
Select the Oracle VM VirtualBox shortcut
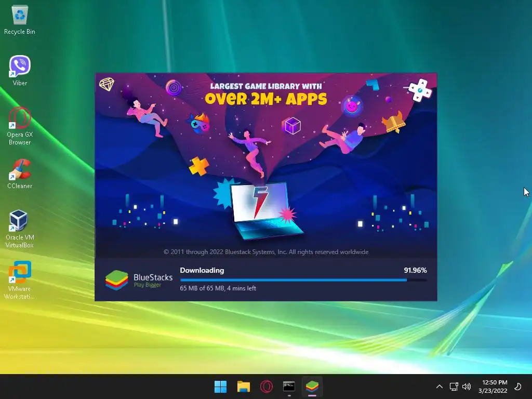20,229
